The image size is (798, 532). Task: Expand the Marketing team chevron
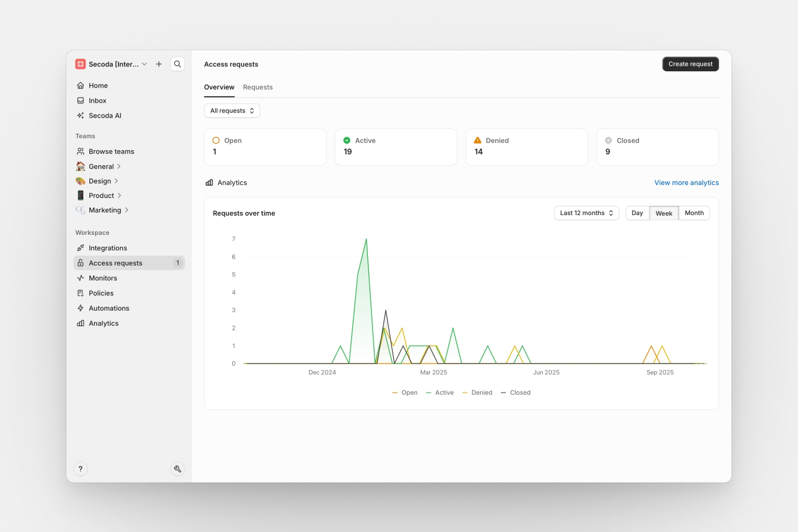point(127,210)
